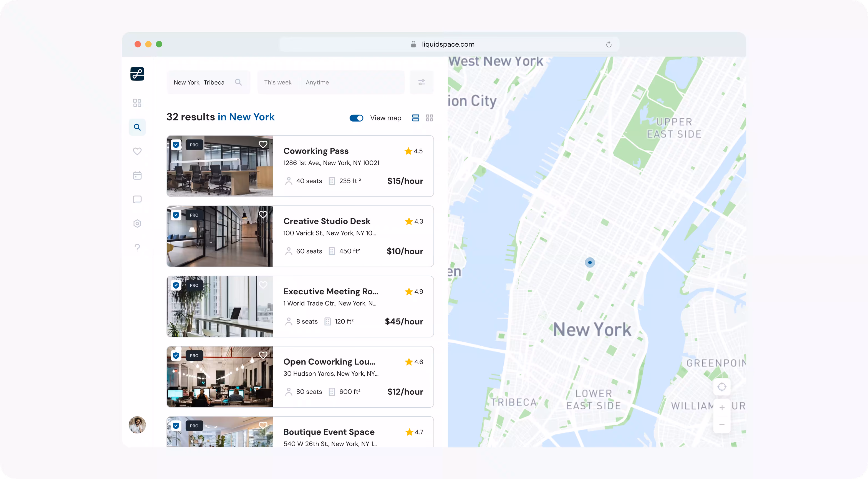This screenshot has height=479, width=868.
Task: Open the Coworking Pass title
Action: click(x=316, y=151)
